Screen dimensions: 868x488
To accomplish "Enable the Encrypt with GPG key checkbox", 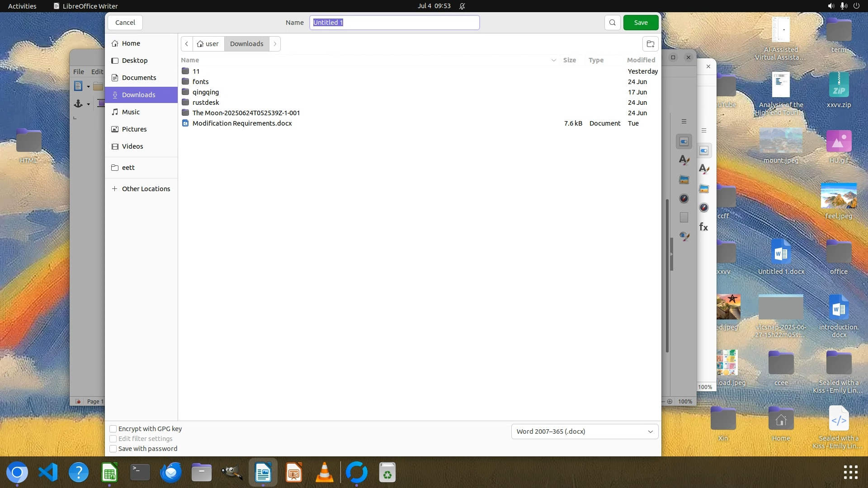I will (x=113, y=429).
